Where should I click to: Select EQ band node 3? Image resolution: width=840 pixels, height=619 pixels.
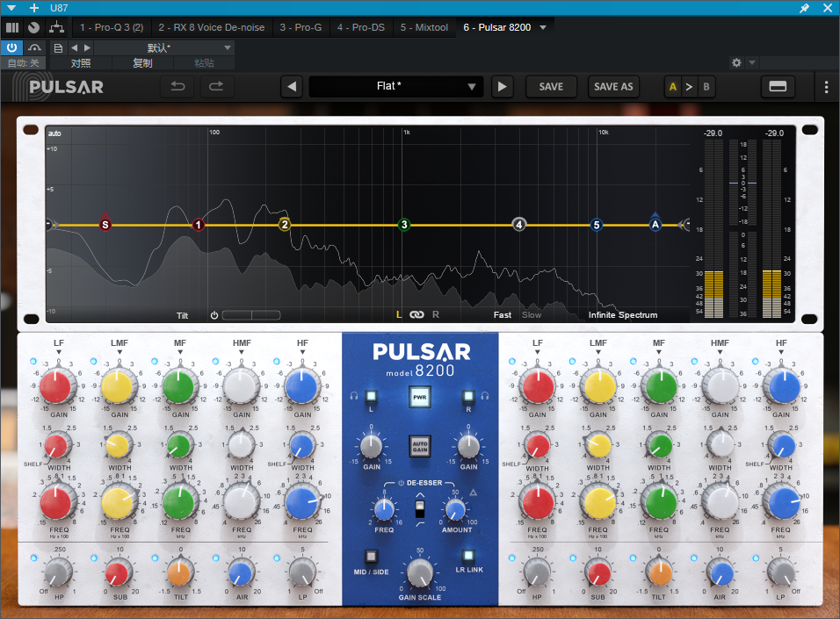pos(404,225)
